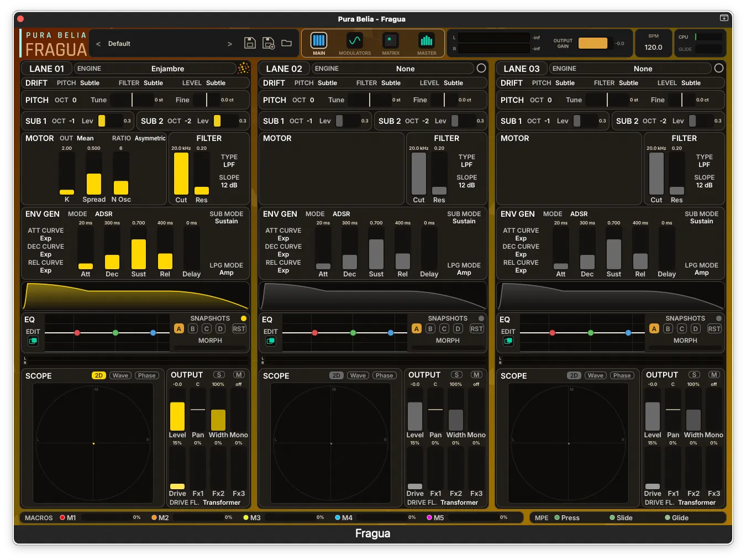Click green EQ band node in Lane 01
The height and width of the screenshot is (560, 746).
point(115,333)
